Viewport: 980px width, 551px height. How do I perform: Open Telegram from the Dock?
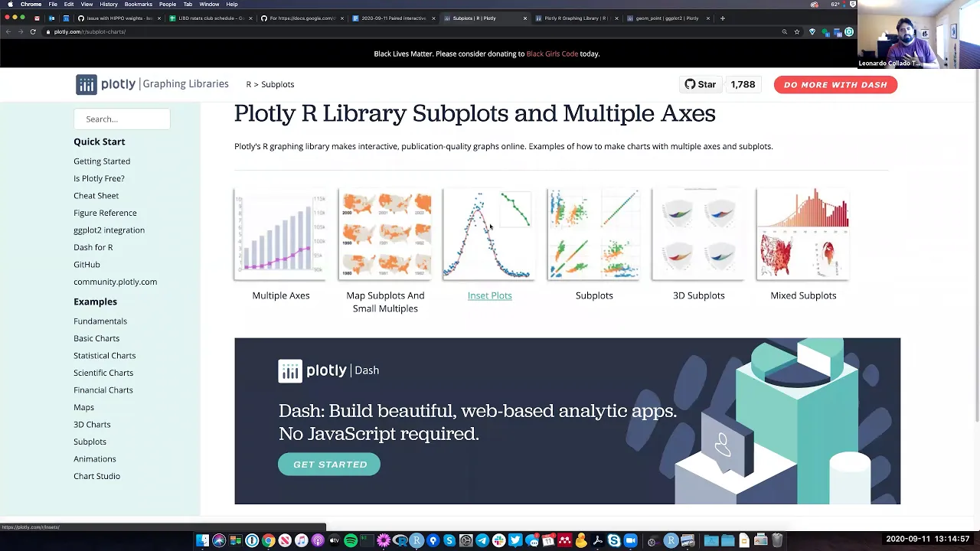click(x=482, y=540)
